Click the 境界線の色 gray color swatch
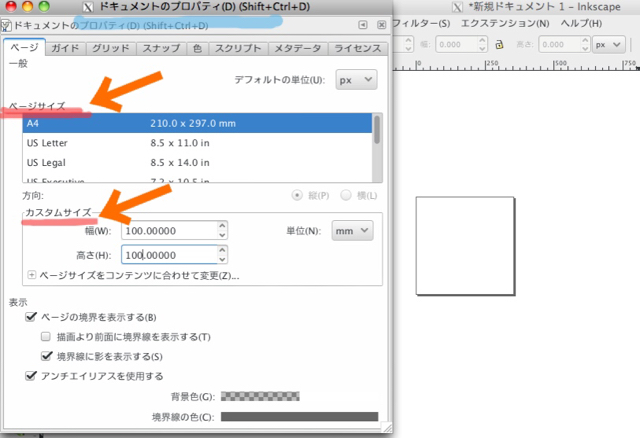Viewport: 640px width, 438px height. click(x=298, y=417)
